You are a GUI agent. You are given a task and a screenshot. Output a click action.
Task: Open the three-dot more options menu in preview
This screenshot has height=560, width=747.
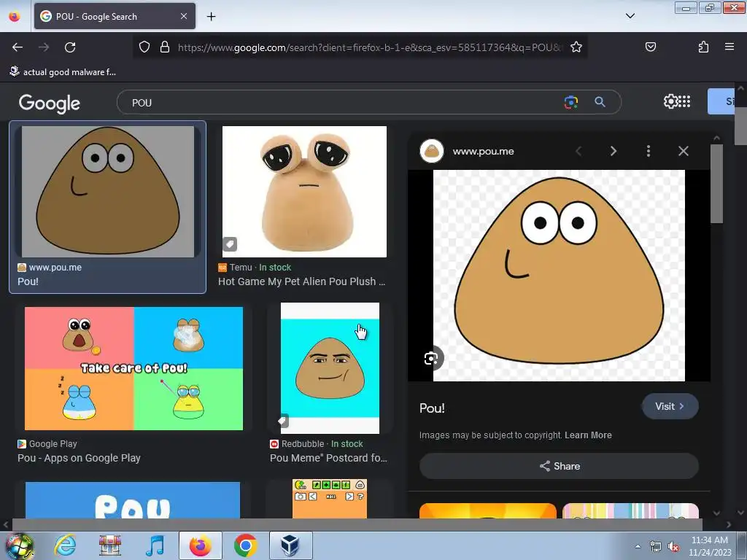pos(648,152)
